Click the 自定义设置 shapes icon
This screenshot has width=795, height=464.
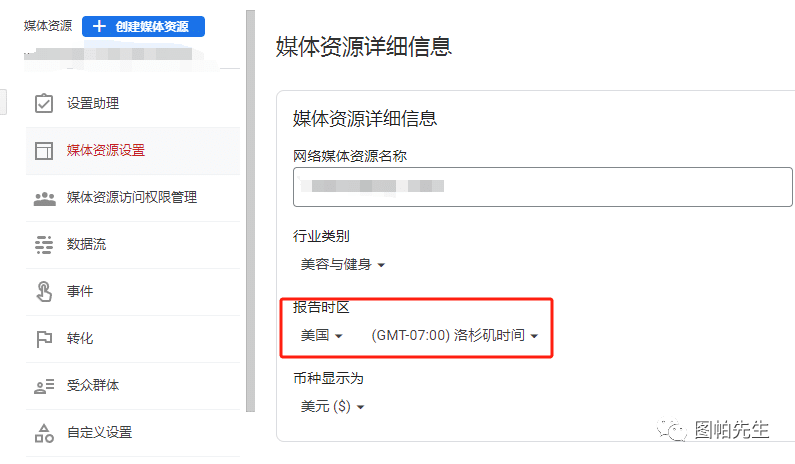click(44, 432)
